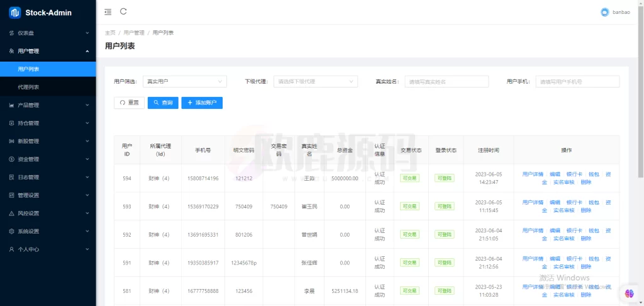
Task: Open 用户详情 for user 594
Action: pos(533,174)
